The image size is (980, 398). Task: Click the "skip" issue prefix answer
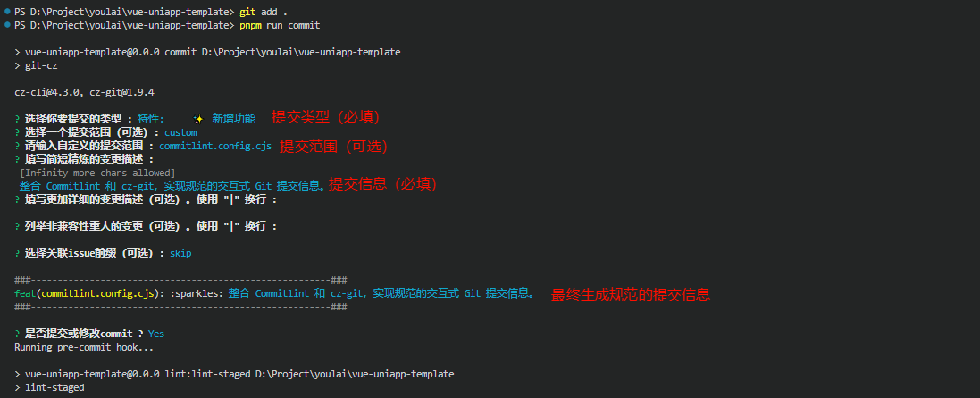tap(180, 253)
